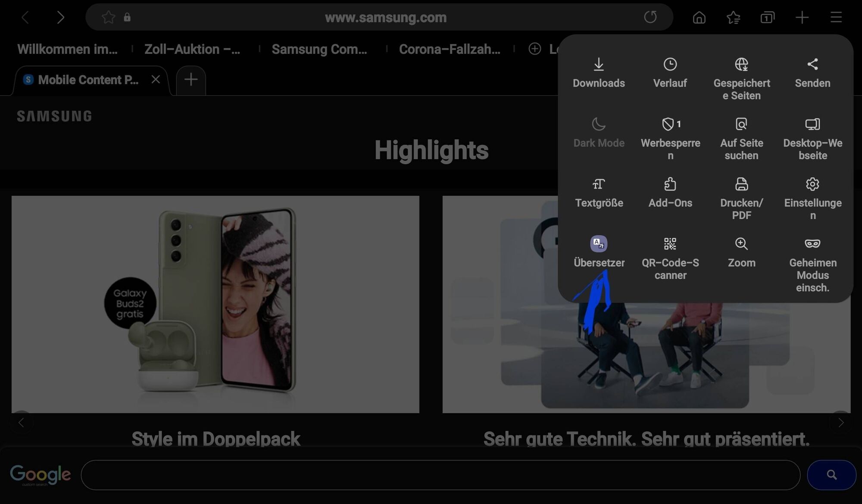Open Add-Ons menu entry

[670, 192]
